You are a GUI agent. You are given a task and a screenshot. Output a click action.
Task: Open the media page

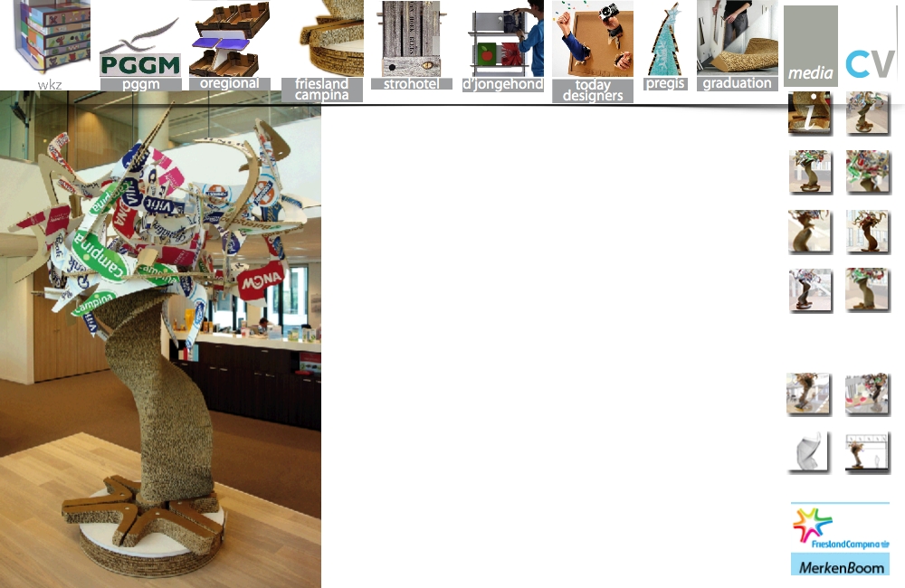tap(810, 46)
